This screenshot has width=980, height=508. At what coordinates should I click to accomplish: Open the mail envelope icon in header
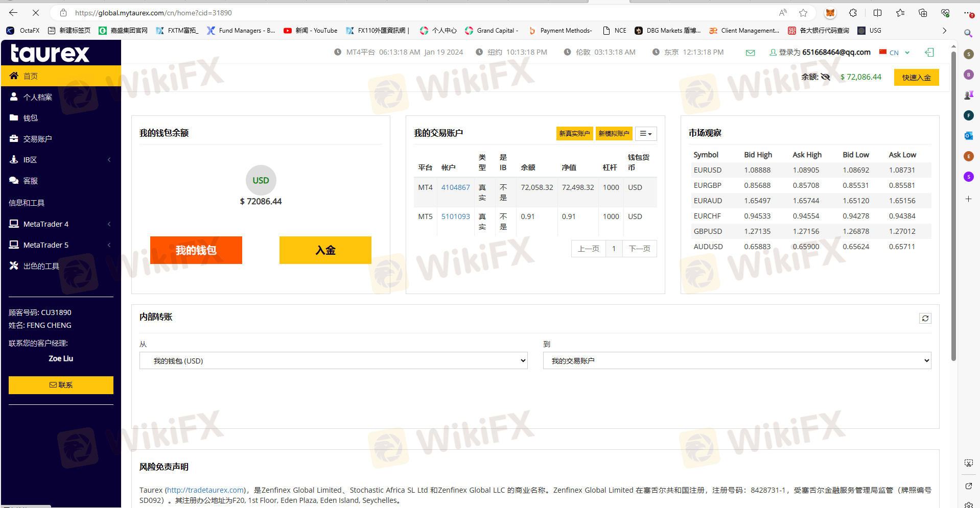click(750, 53)
